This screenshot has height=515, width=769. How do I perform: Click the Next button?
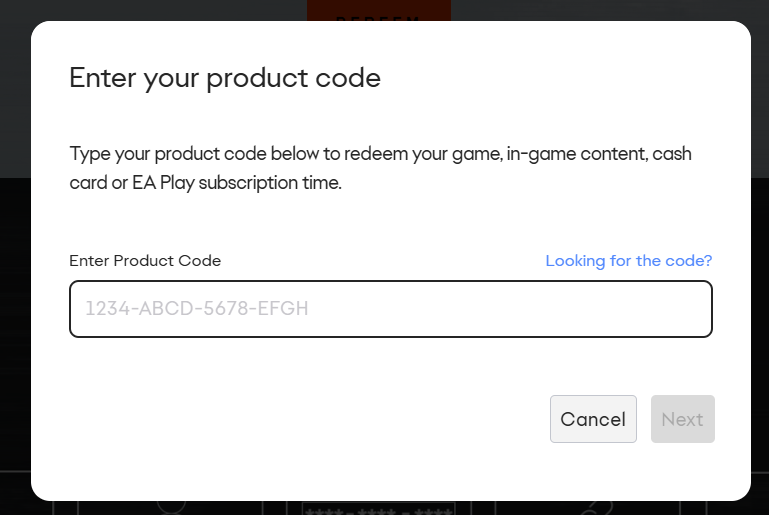682,419
